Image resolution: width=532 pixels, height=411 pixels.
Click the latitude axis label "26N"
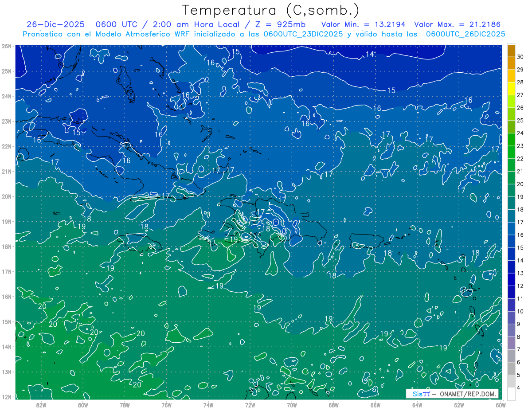coord(6,46)
